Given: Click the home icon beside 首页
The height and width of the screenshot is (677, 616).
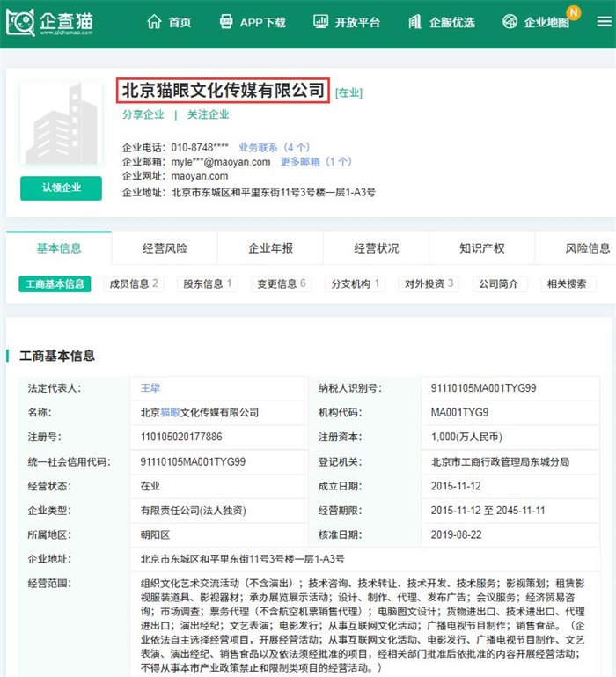Looking at the screenshot, I should [154, 22].
